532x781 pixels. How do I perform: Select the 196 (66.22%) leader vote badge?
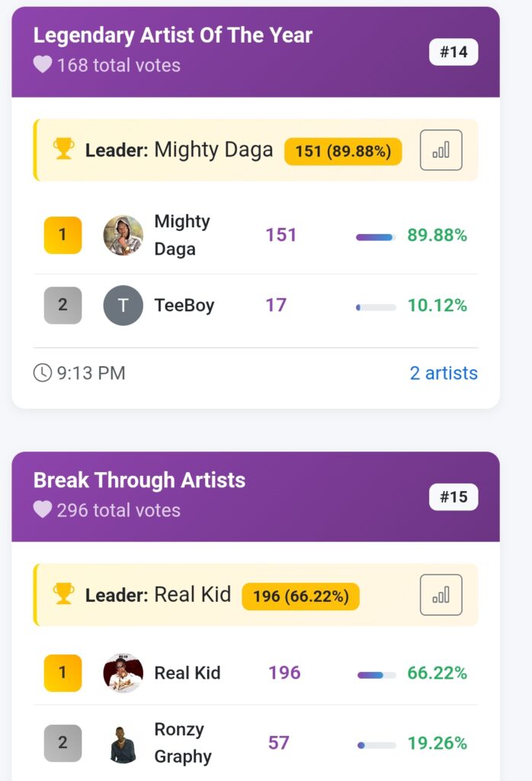coord(300,596)
